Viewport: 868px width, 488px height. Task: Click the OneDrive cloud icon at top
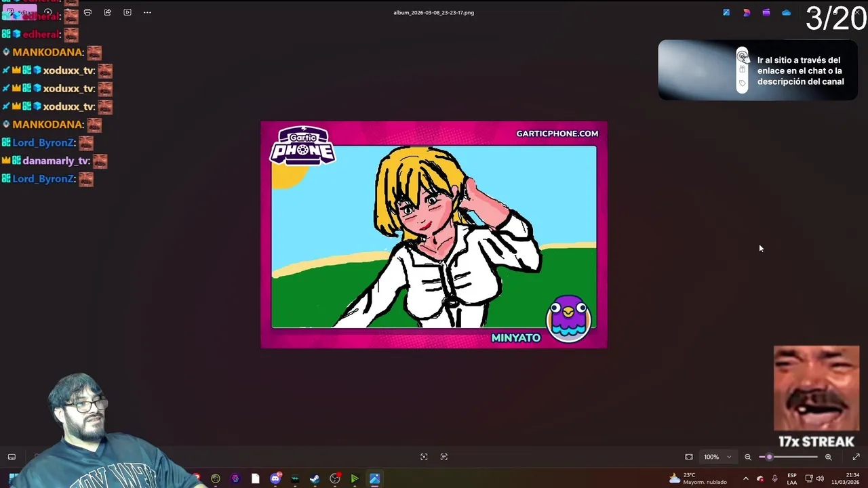click(786, 12)
